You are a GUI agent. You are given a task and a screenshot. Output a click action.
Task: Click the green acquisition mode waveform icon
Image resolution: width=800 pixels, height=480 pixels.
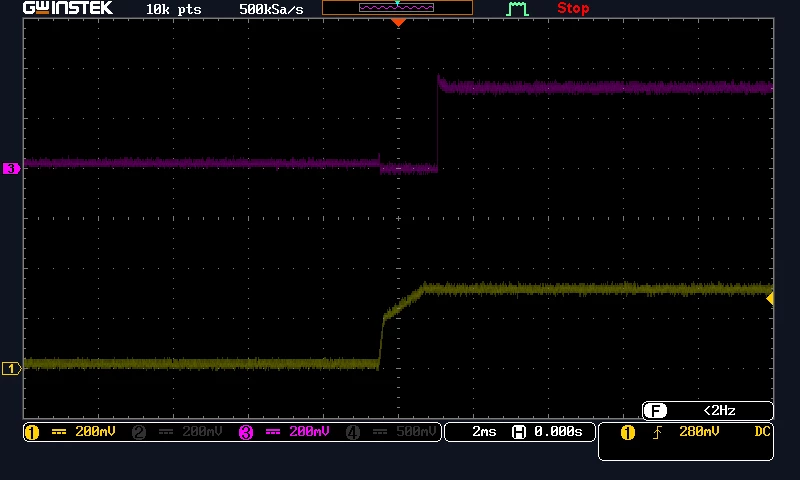tap(517, 9)
